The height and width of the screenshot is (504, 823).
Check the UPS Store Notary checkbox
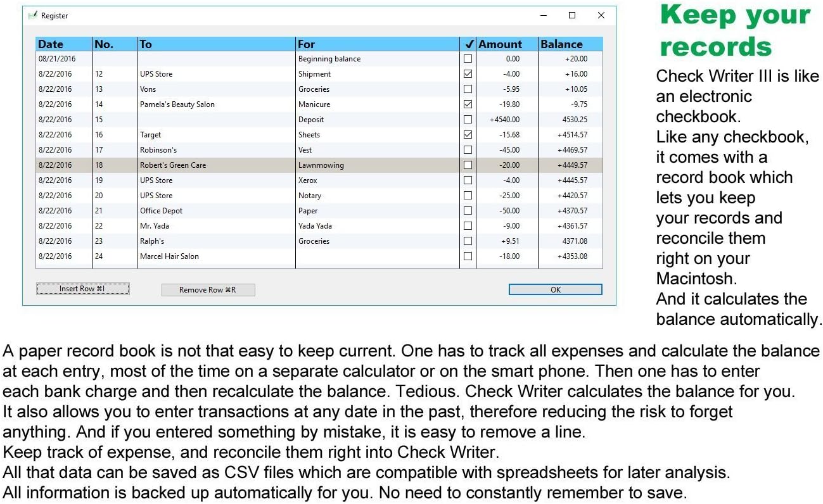[468, 196]
